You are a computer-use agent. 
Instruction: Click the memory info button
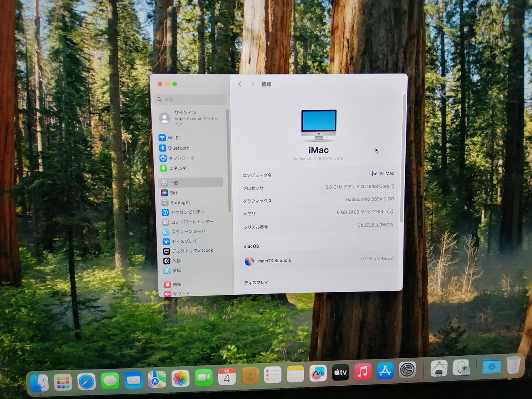[x=390, y=212]
